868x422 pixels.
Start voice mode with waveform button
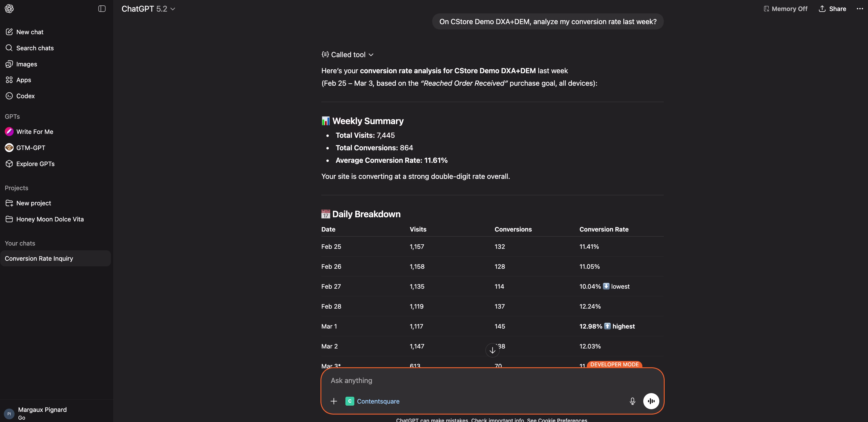(x=651, y=401)
